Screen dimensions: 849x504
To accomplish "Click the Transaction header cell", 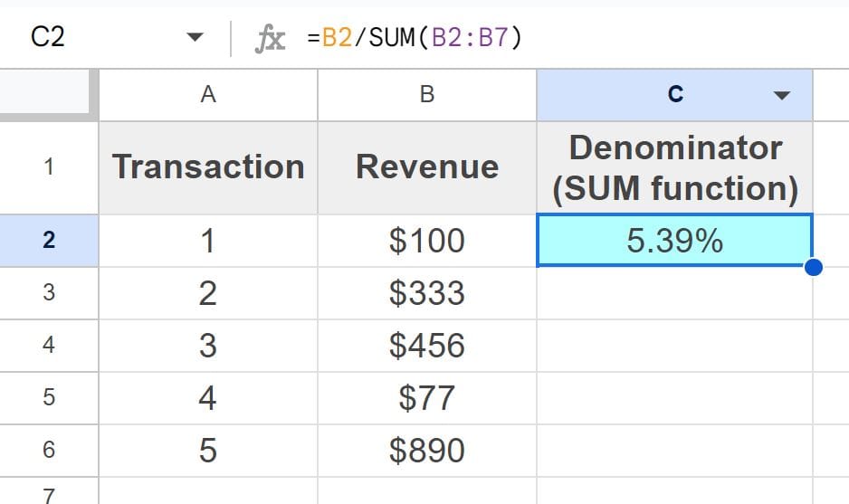I will pyautogui.click(x=208, y=167).
